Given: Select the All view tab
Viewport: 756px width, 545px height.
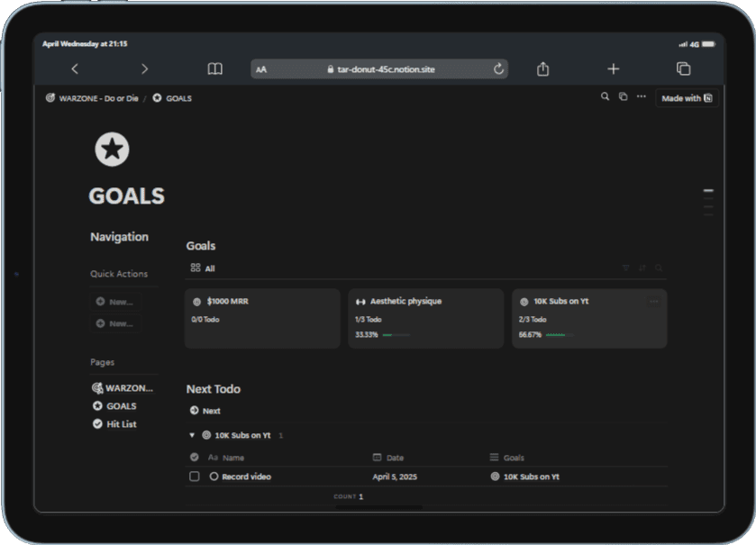Looking at the screenshot, I should [203, 268].
